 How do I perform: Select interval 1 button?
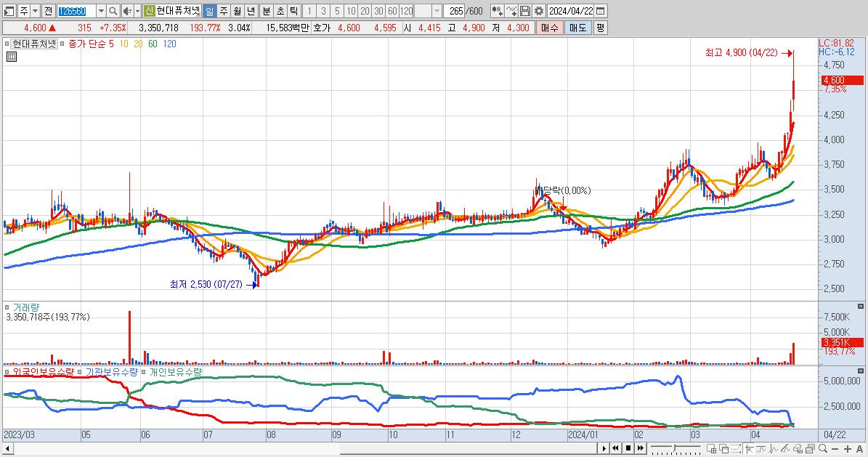coord(309,11)
